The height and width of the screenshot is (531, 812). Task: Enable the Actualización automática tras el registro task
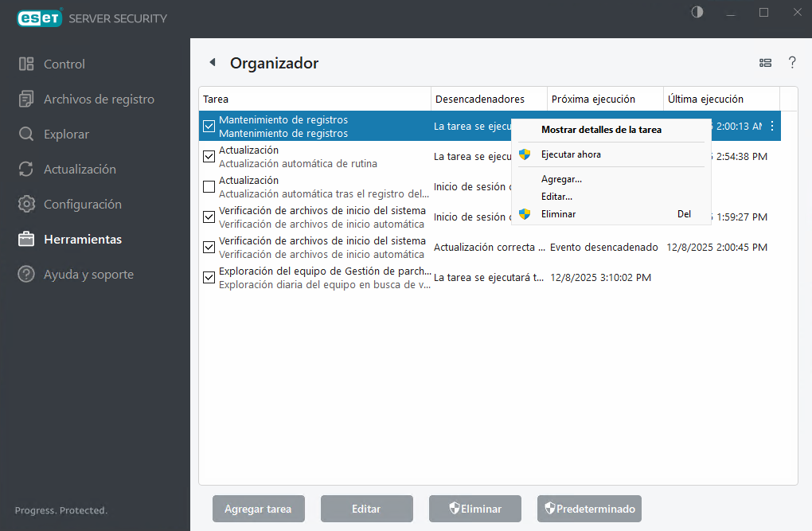[x=209, y=186]
